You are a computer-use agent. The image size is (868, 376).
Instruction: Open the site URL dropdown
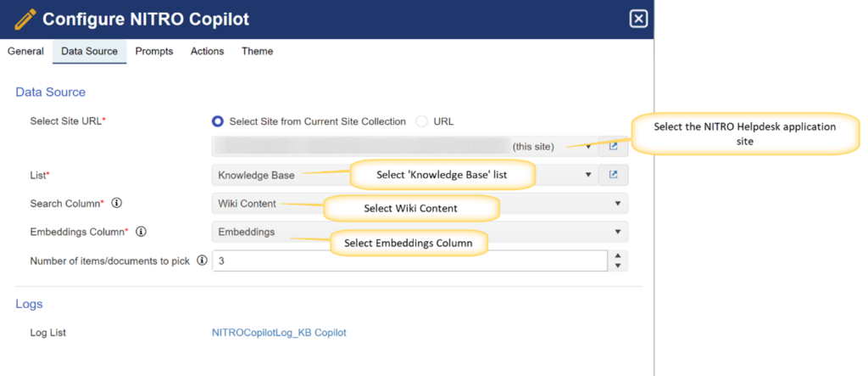point(404,146)
